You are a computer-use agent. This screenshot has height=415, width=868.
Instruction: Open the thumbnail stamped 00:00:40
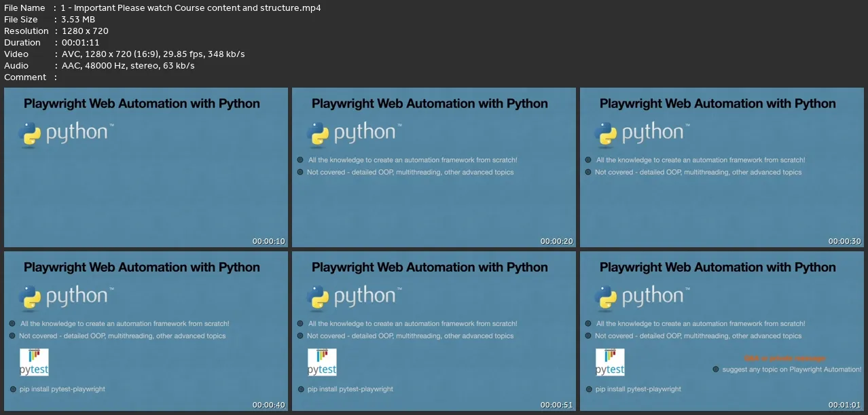[x=146, y=331]
